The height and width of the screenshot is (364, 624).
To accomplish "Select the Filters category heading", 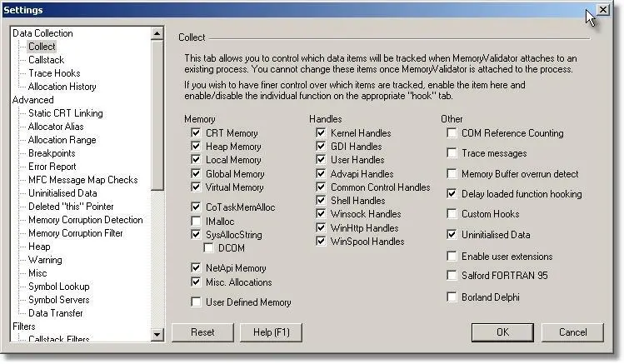I will click(24, 327).
